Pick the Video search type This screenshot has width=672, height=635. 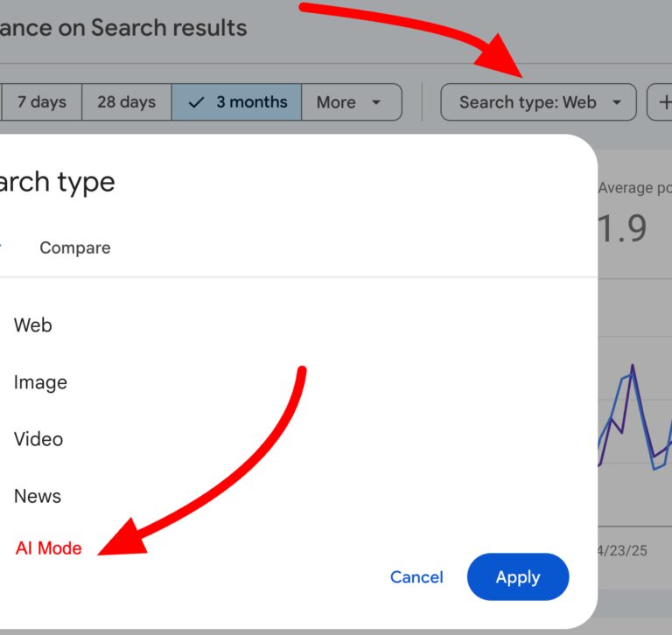tap(38, 439)
